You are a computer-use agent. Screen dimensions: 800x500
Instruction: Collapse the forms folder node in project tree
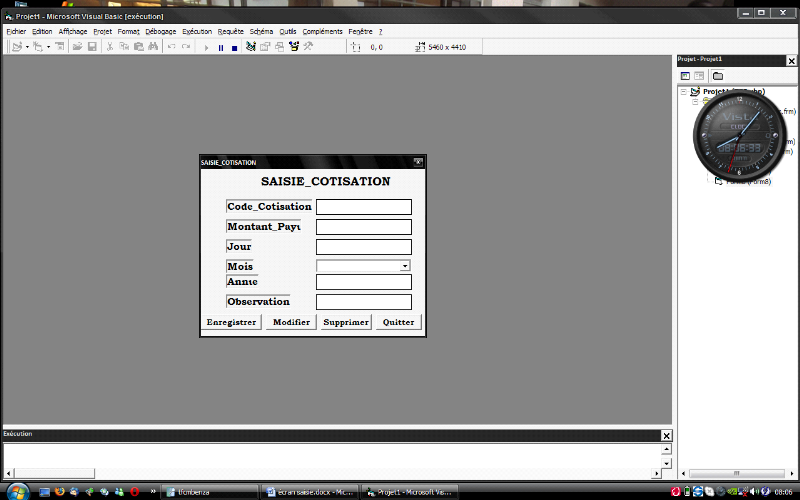tap(694, 102)
